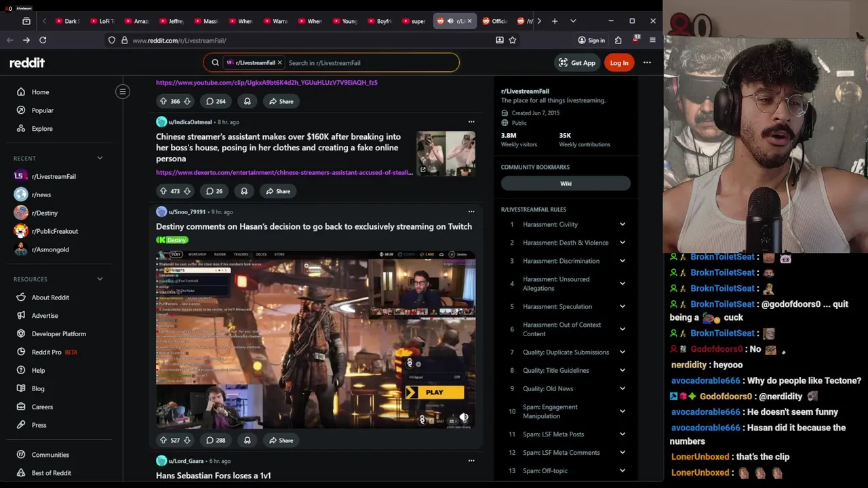Collapse the Resources section chevron
The image size is (868, 488).
tap(100, 279)
